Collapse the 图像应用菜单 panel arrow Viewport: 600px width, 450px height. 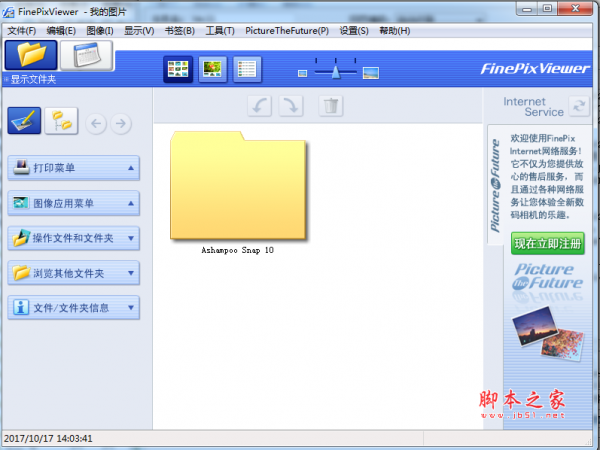[x=131, y=203]
